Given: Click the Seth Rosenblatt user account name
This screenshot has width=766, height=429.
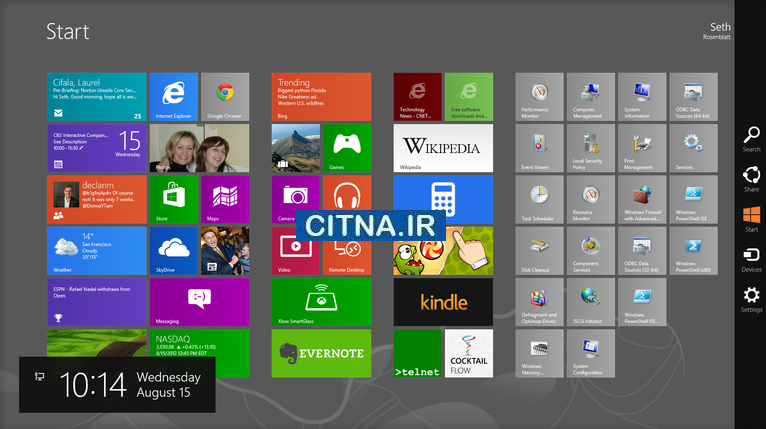Looking at the screenshot, I should (x=717, y=32).
